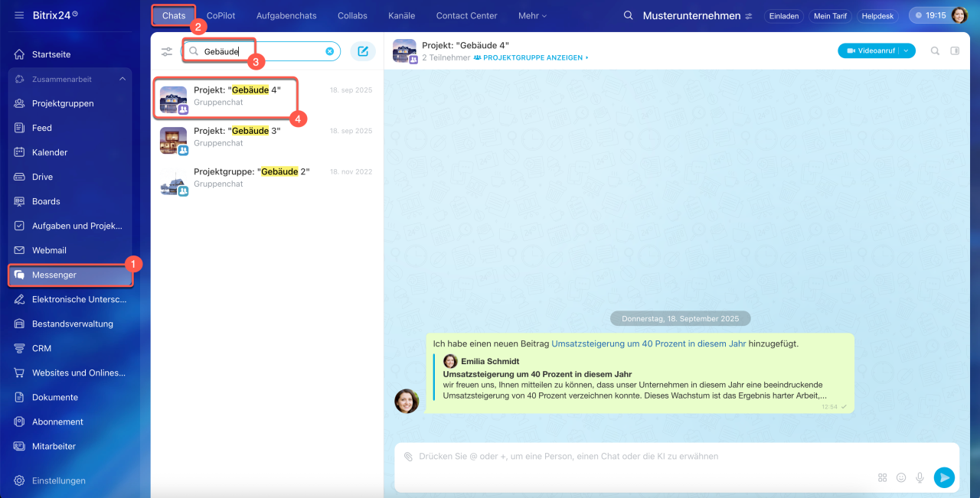
Task: Click the chat filter settings icon
Action: click(167, 52)
